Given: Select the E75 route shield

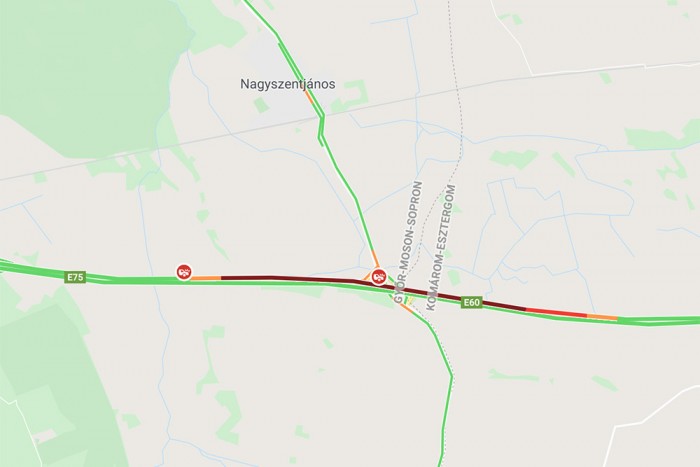Looking at the screenshot, I should pyautogui.click(x=75, y=277).
